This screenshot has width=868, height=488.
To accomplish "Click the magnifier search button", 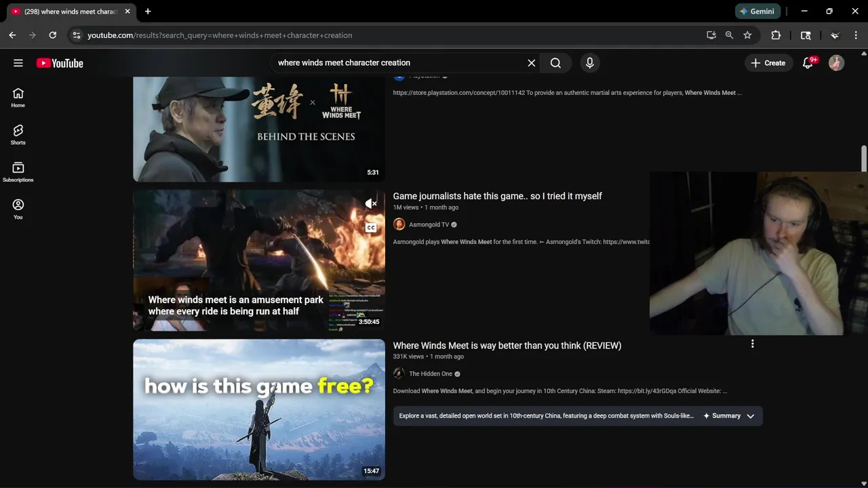I will [555, 63].
